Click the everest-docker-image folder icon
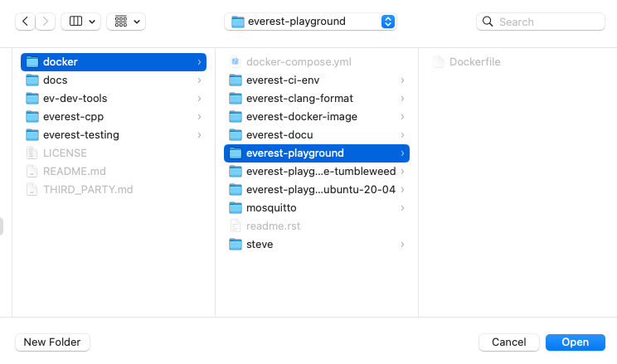617x364 pixels. (x=236, y=117)
